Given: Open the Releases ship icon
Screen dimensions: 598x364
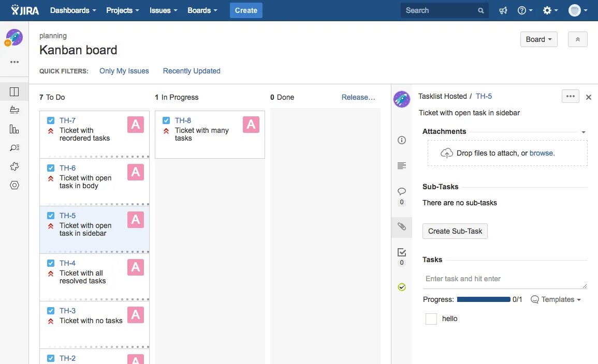Looking at the screenshot, I should pos(14,110).
